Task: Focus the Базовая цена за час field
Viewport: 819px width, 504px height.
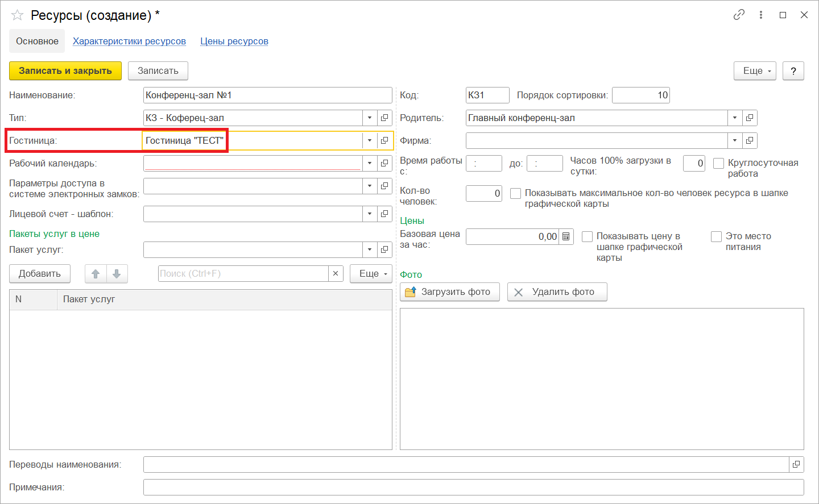Action: point(512,236)
